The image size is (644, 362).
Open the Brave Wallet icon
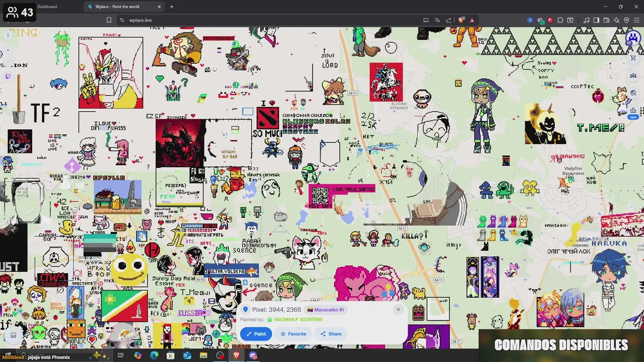(x=606, y=20)
